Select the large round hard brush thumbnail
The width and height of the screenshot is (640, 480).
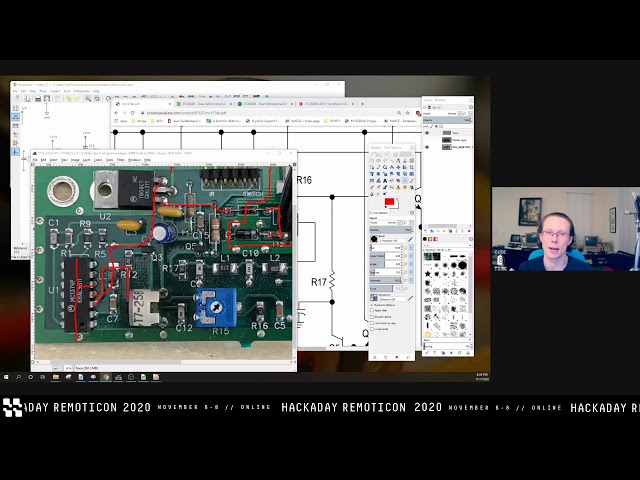coord(462,265)
